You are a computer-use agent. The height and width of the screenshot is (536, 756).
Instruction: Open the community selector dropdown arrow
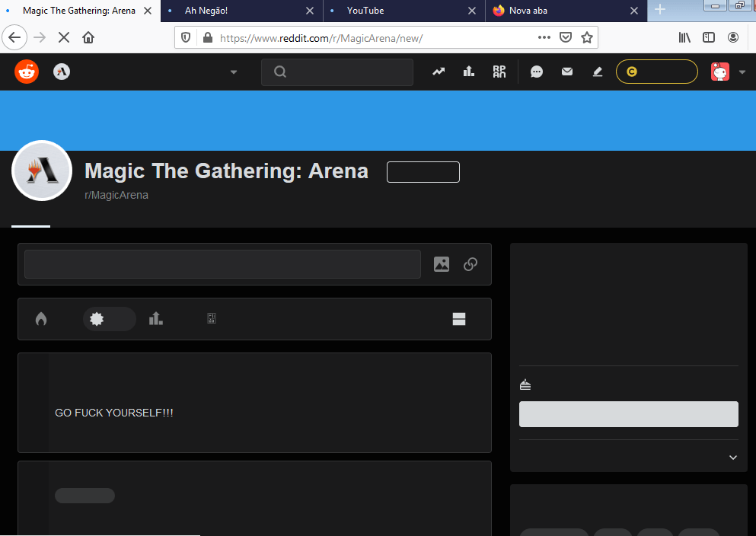point(234,72)
